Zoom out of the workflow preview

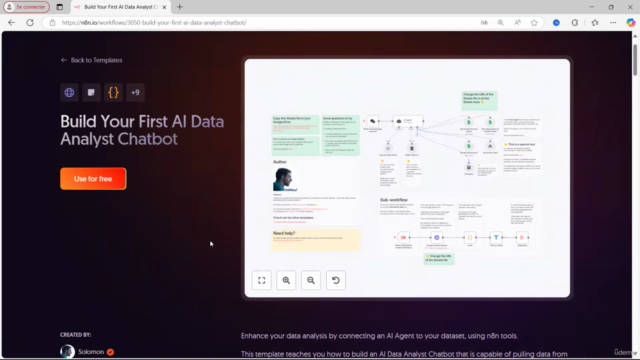311,280
